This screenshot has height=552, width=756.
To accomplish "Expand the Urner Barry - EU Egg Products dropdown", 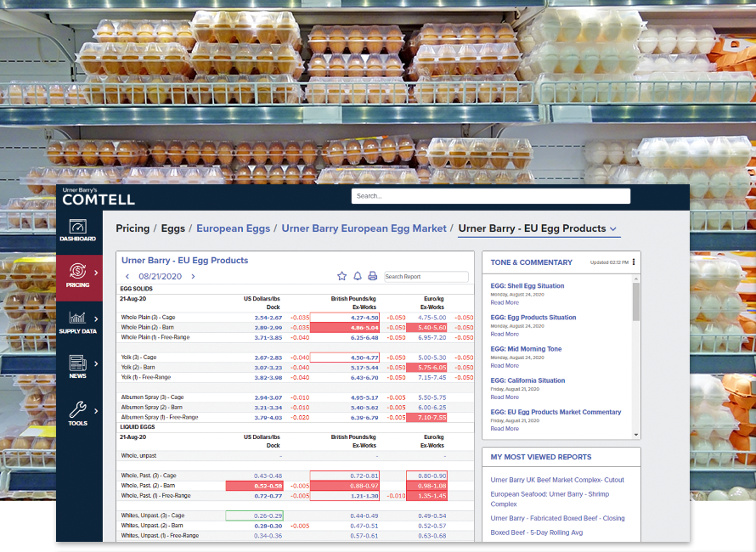I will point(614,228).
